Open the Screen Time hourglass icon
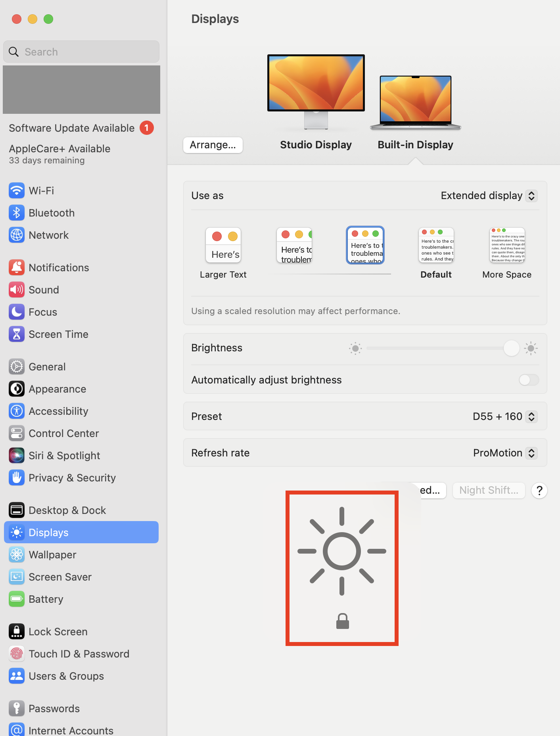 coord(17,334)
